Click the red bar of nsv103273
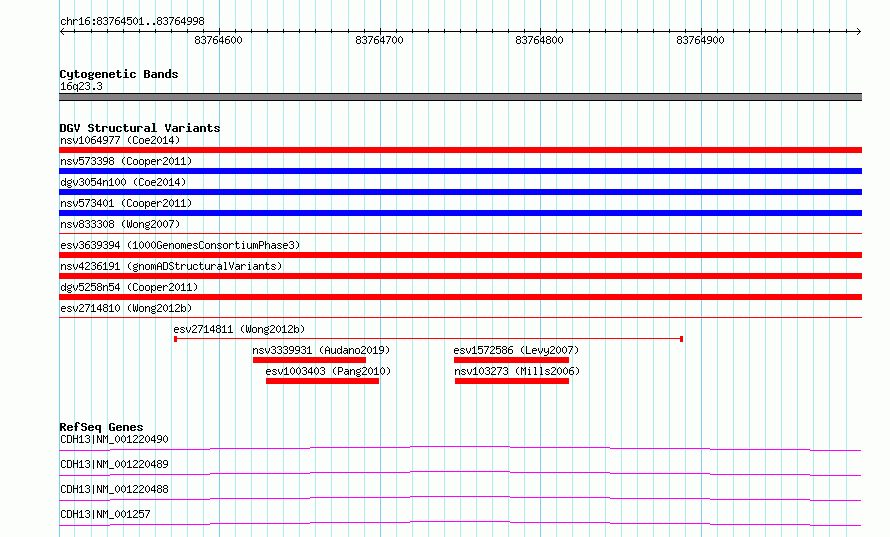The width and height of the screenshot is (890, 537). 512,381
